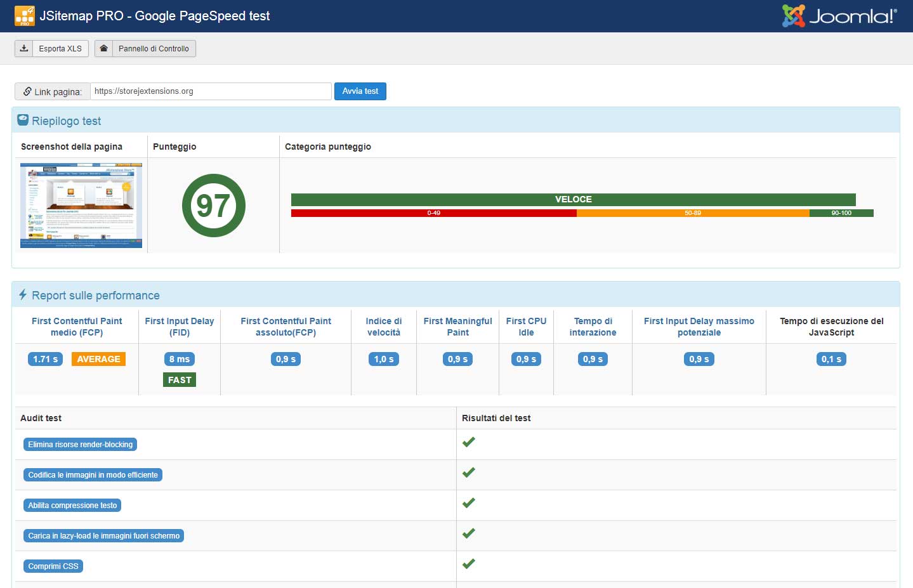Click the orange 50-89 score range segment
The image size is (913, 588).
[x=692, y=213]
